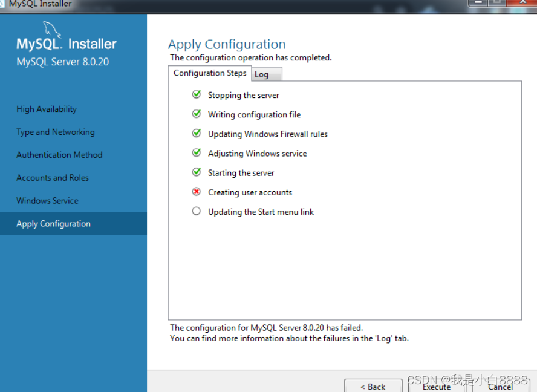The height and width of the screenshot is (392, 537).
Task: Click the checkmark beside Starting the server
Action: [196, 172]
